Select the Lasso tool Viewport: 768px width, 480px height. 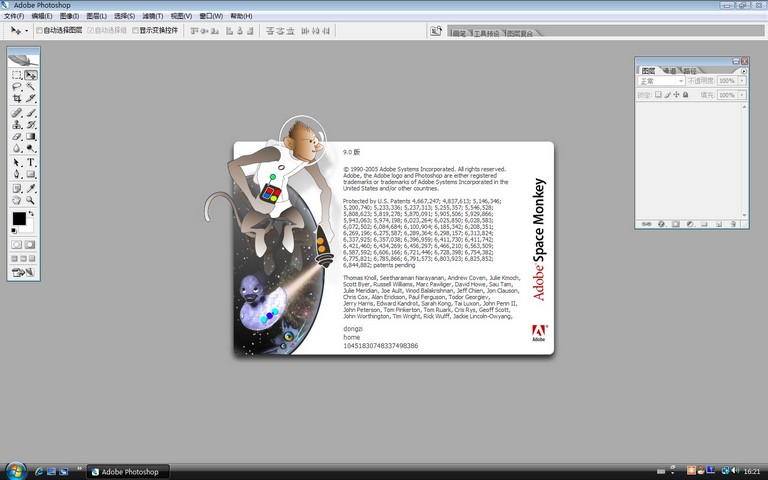pos(17,87)
